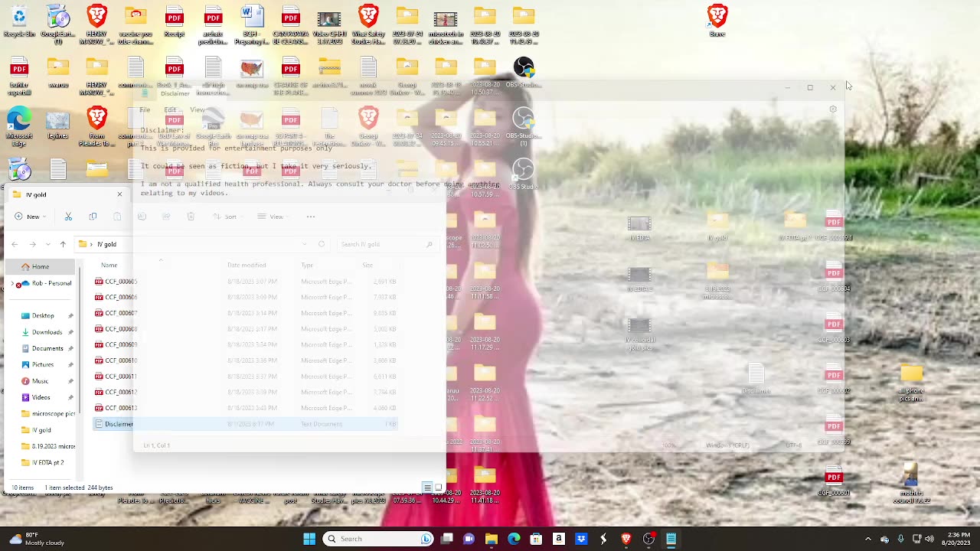Select file CCF_000610 in file list

[x=115, y=360]
